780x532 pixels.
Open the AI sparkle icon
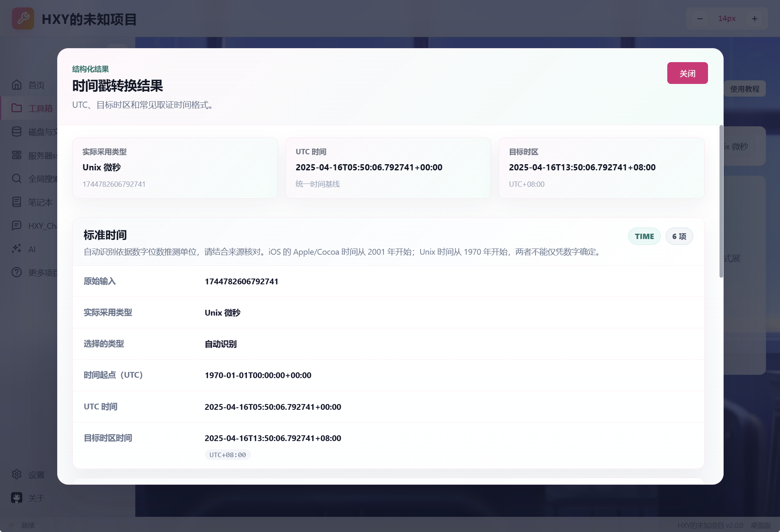point(16,249)
